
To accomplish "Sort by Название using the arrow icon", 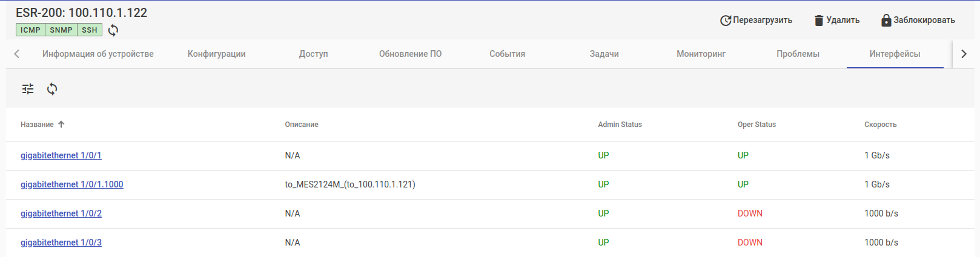I will 61,125.
